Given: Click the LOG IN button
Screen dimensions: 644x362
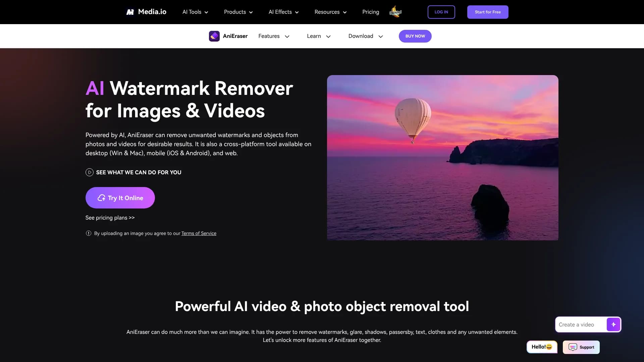Looking at the screenshot, I should click(x=441, y=12).
